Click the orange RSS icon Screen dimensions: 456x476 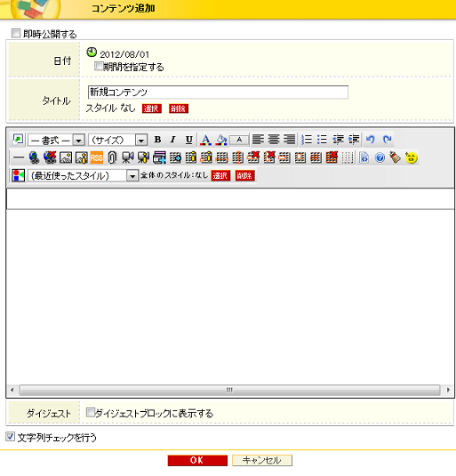coord(97,157)
